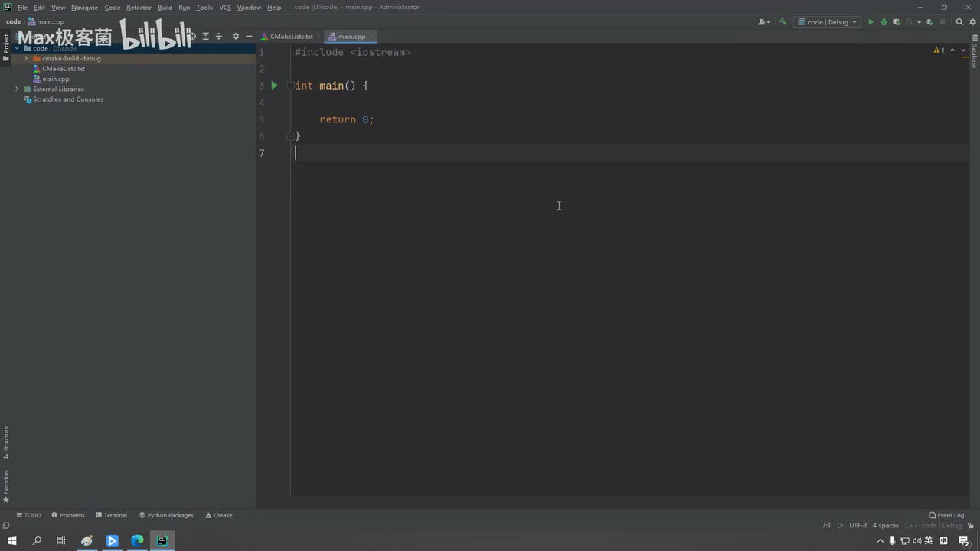980x551 pixels.
Task: Open the Structure side tool tab
Action: 5,442
